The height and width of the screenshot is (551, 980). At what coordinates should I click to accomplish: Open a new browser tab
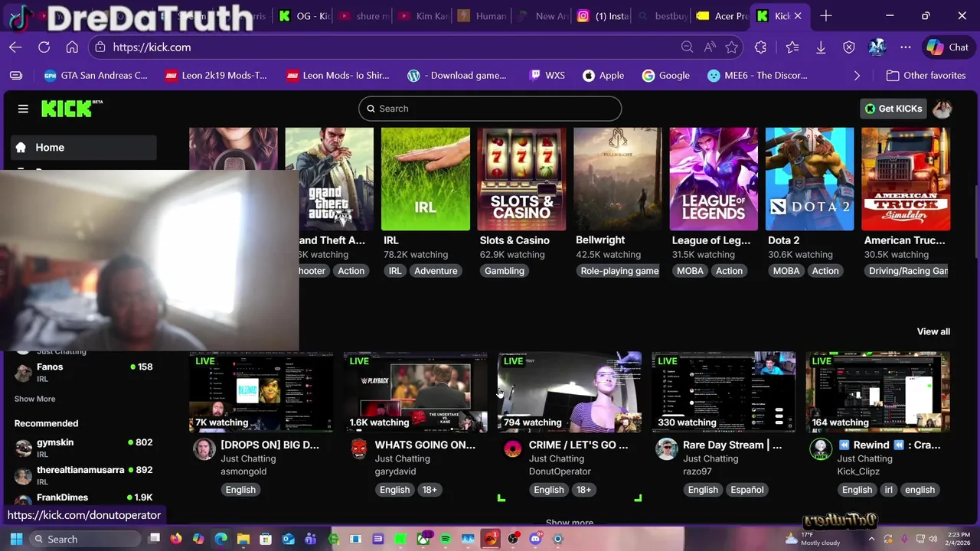pos(825,15)
